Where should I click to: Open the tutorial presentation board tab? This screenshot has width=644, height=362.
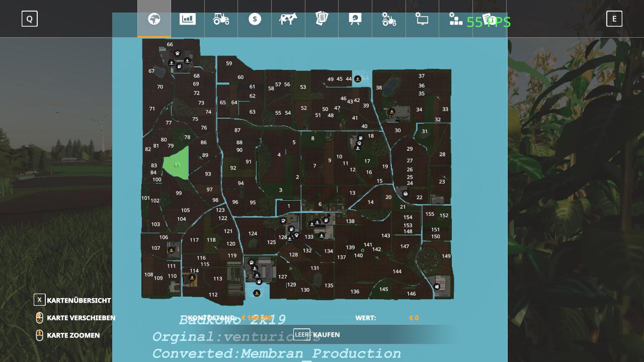click(x=355, y=19)
